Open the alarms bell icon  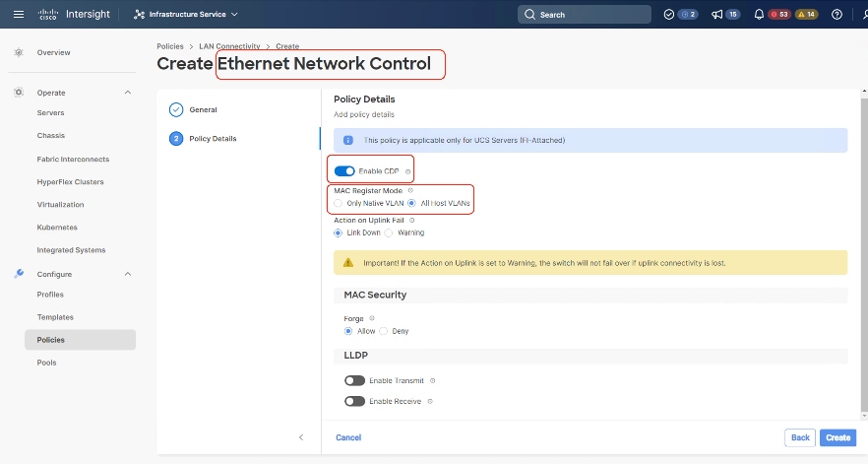759,15
